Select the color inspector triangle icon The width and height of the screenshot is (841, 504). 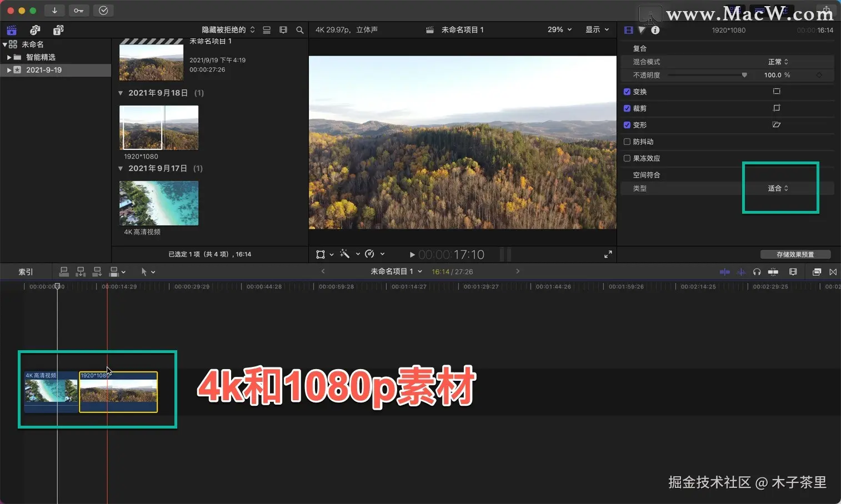coord(642,30)
